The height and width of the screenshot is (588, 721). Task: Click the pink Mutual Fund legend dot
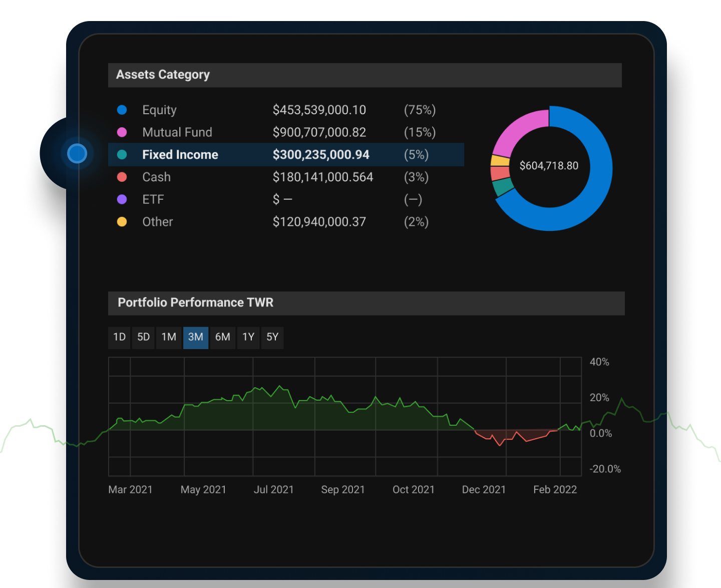click(x=122, y=132)
